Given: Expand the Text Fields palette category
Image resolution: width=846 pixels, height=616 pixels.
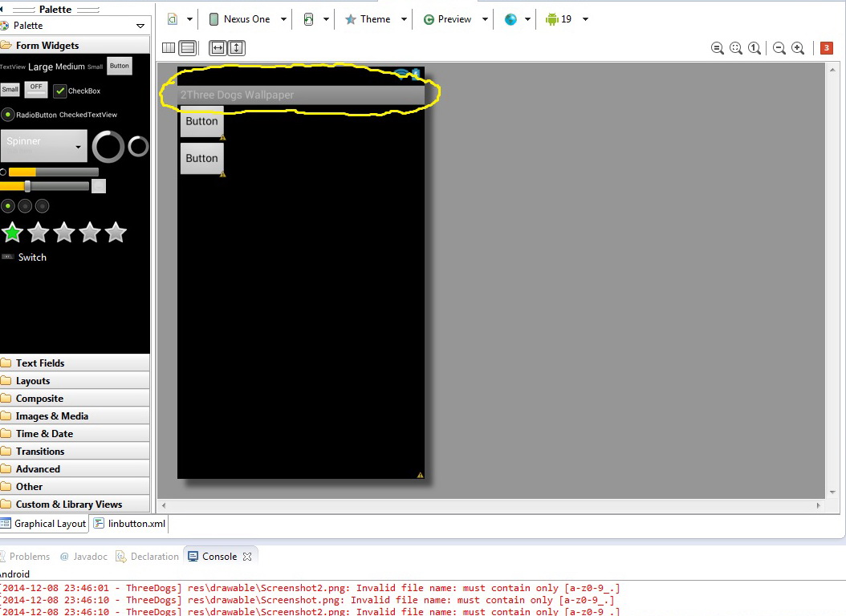Looking at the screenshot, I should (x=75, y=363).
